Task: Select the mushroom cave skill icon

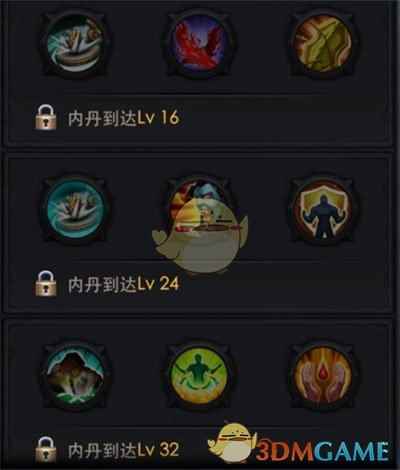Action: click(76, 374)
